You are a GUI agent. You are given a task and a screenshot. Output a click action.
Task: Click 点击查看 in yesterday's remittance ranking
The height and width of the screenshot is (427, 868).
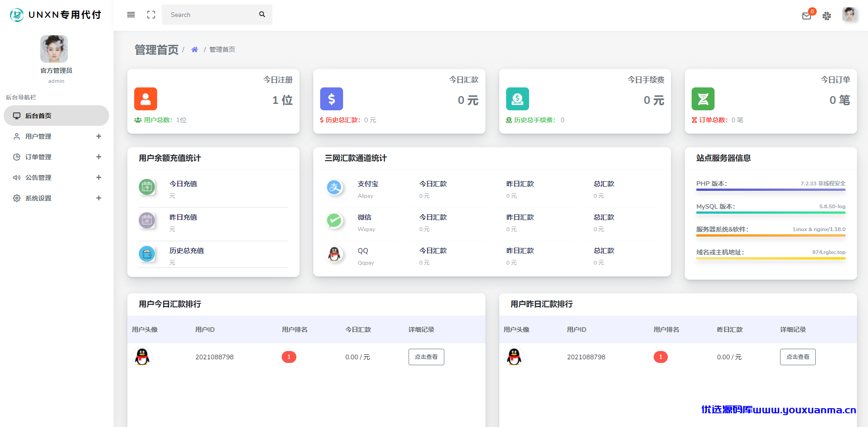point(798,357)
